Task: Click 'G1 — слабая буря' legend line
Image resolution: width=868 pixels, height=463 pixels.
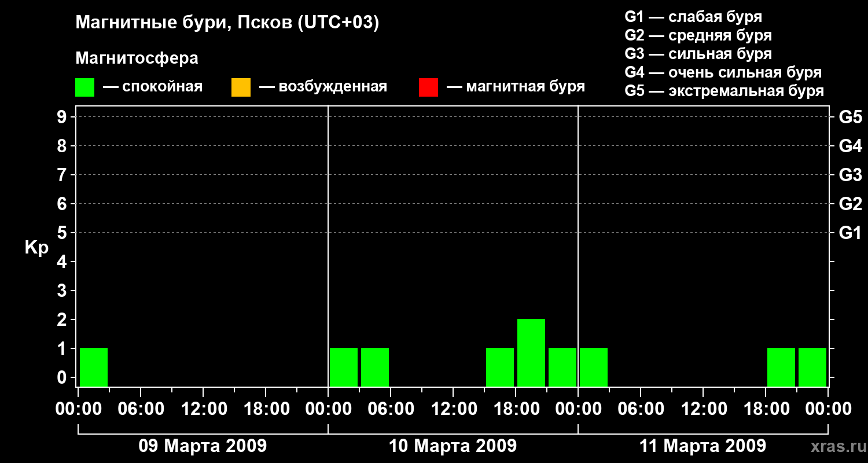Action: click(x=693, y=17)
